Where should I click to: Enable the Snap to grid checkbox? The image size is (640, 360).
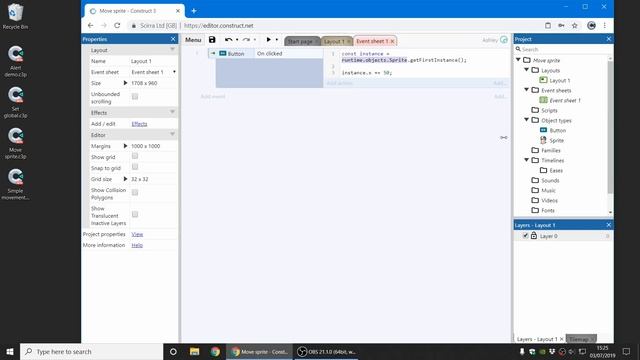coord(135,167)
